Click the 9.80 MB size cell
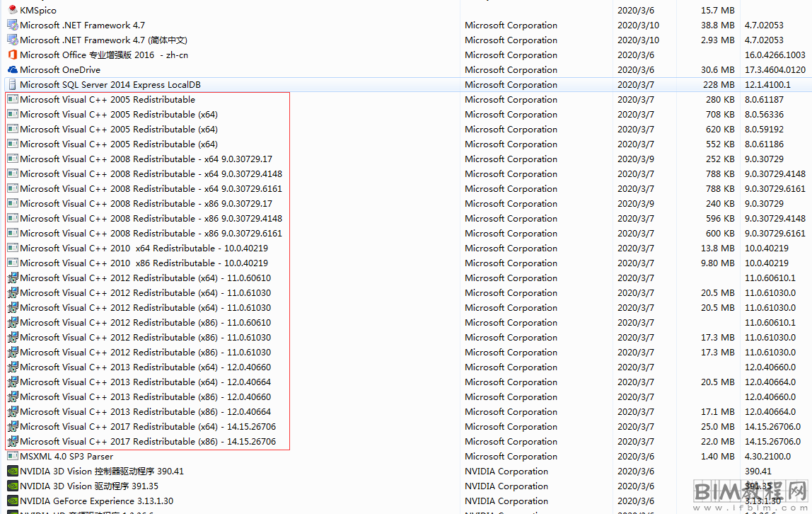Screen dimensions: 812x514 click(718, 263)
